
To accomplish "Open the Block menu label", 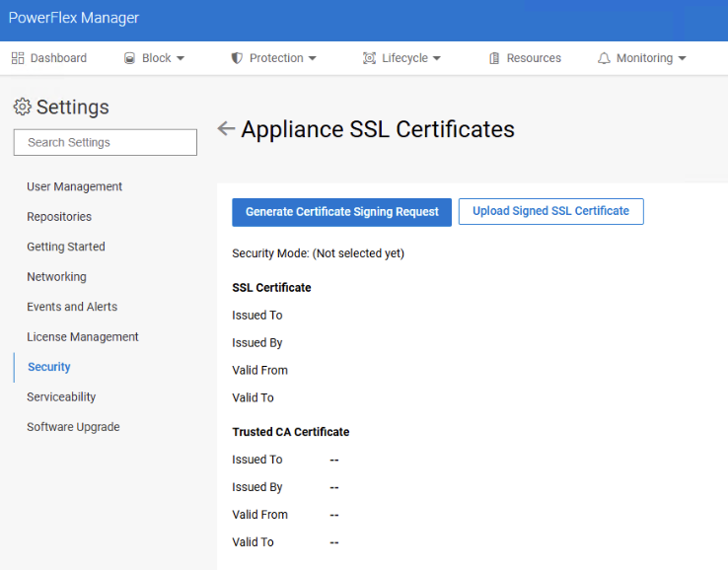I will point(157,58).
